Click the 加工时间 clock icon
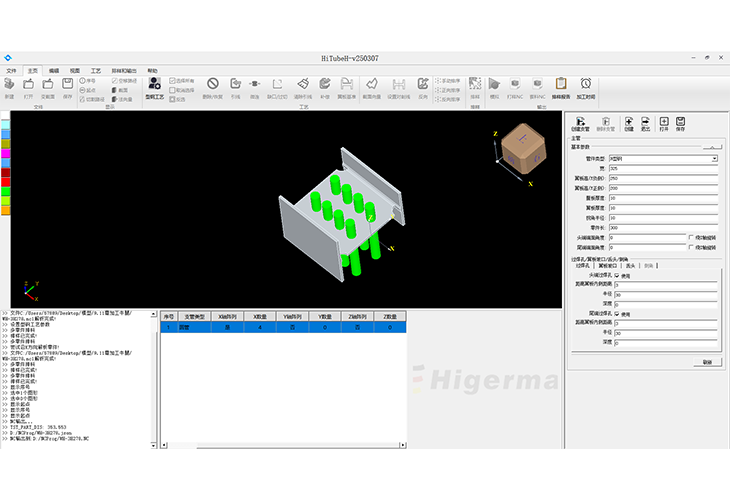The width and height of the screenshot is (730, 500). click(586, 87)
